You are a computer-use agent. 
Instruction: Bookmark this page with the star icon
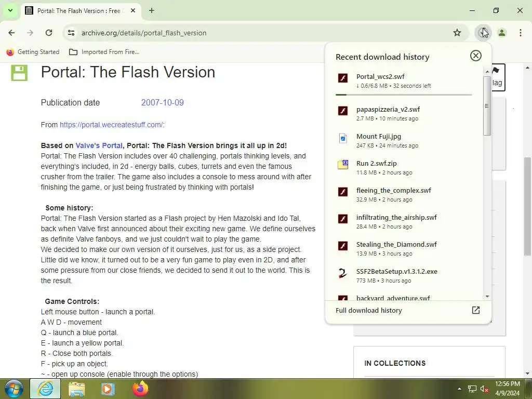(457, 33)
